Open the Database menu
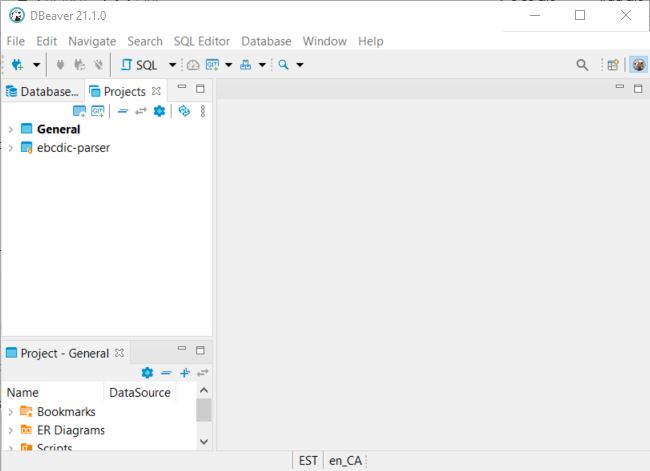The image size is (650, 471). pos(267,41)
